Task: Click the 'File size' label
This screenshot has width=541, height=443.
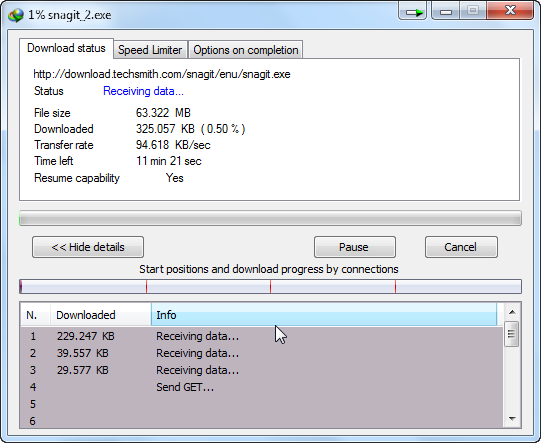Action: tap(52, 113)
